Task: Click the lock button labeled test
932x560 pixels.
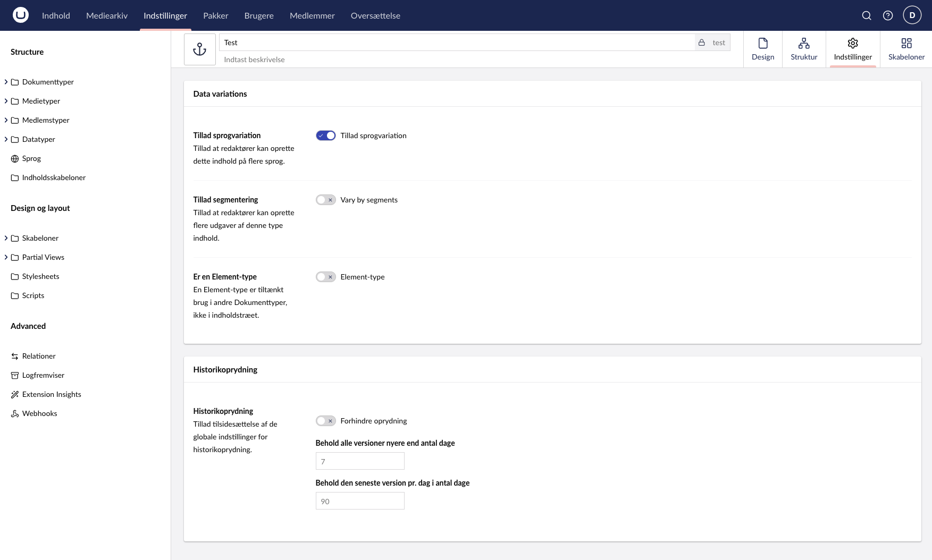Action: click(712, 42)
